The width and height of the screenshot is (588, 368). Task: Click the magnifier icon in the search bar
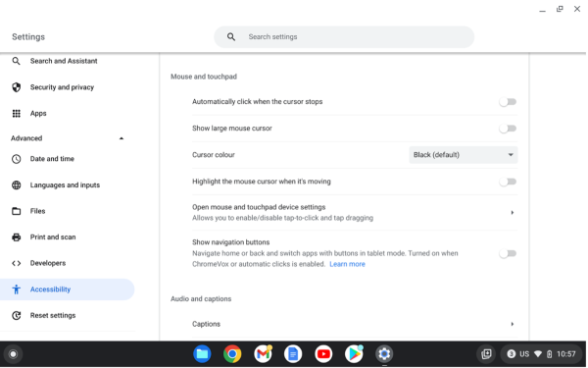coord(231,37)
